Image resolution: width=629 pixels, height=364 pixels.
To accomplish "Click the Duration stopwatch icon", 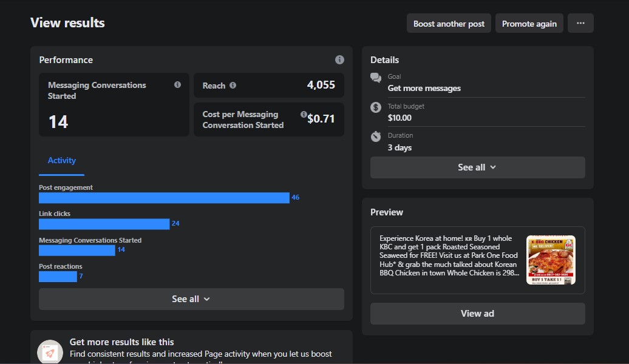I will click(x=376, y=136).
